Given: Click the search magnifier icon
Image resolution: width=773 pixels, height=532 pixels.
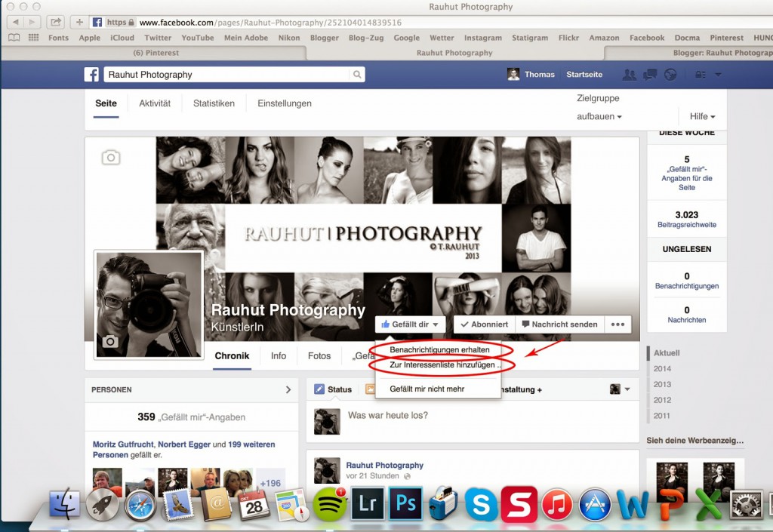Looking at the screenshot, I should [357, 75].
